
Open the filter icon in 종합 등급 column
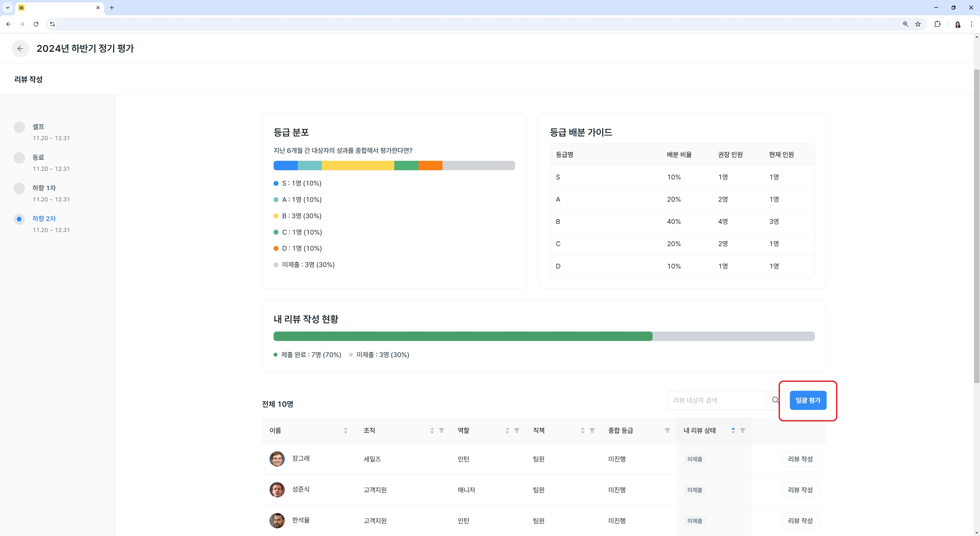[x=667, y=430]
